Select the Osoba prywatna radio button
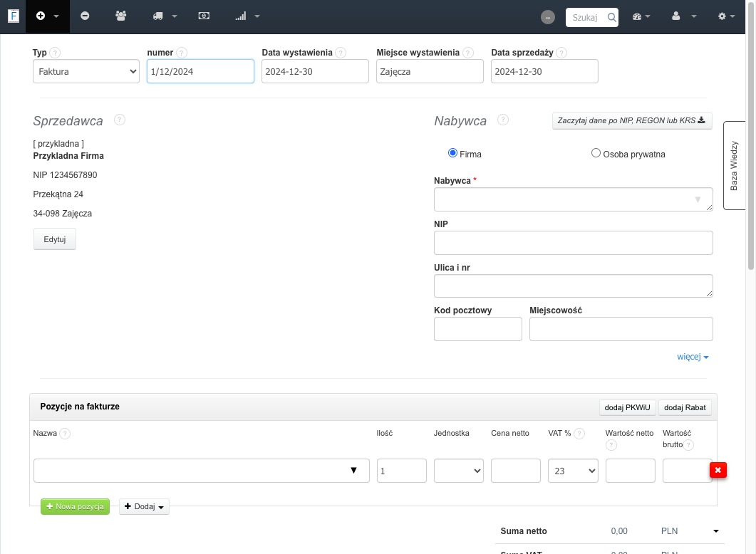 [x=596, y=153]
